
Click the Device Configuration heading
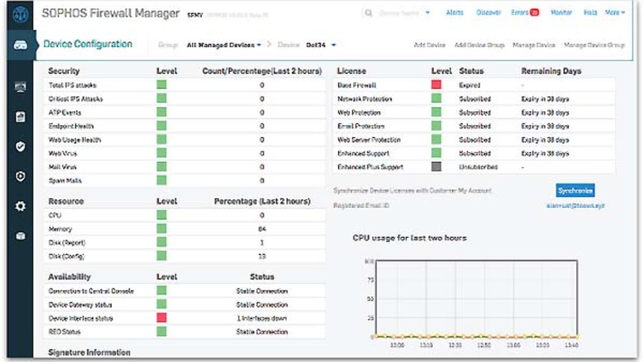coord(87,45)
